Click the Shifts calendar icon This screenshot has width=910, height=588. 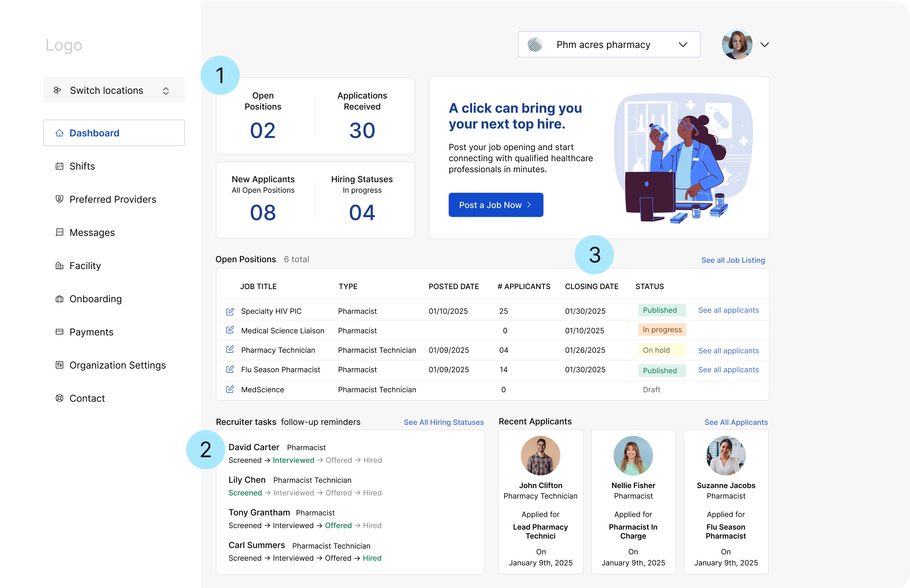tap(60, 166)
